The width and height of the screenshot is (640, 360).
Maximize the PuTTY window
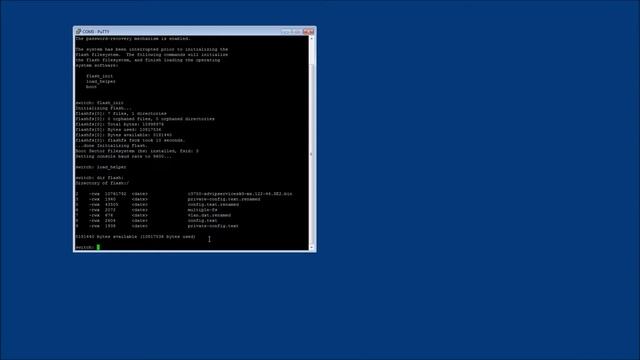297,31
